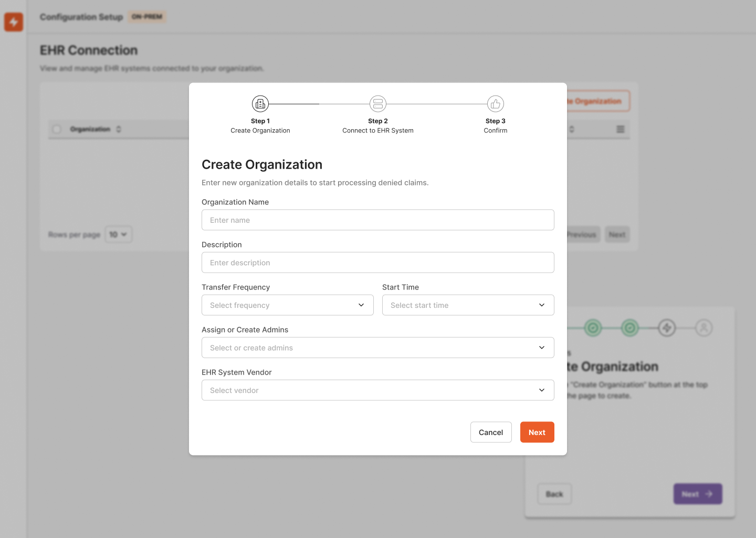
Task: Expand the EHR System Vendor selector
Action: point(377,390)
